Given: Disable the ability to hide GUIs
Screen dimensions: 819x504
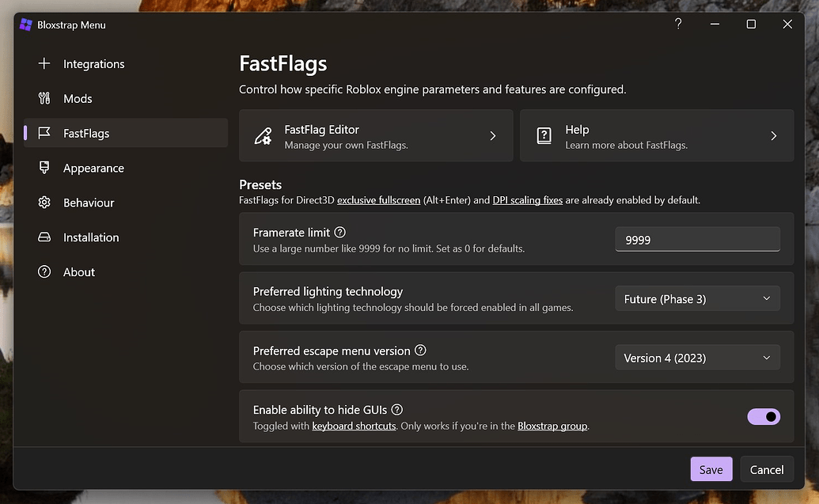Looking at the screenshot, I should [x=764, y=416].
